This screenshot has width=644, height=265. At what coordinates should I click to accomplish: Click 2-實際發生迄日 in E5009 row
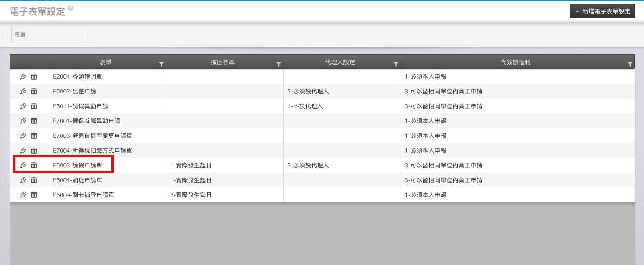(x=191, y=195)
